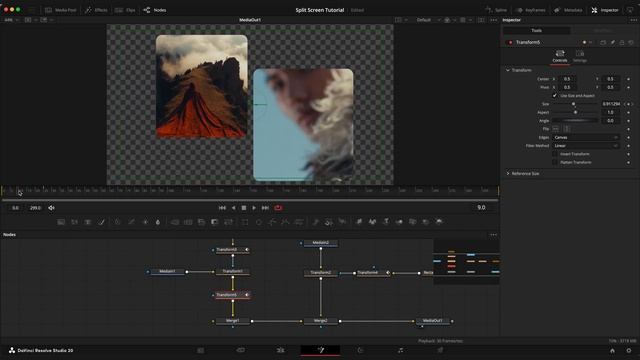Add a Paint node from the toolbar

click(102, 222)
